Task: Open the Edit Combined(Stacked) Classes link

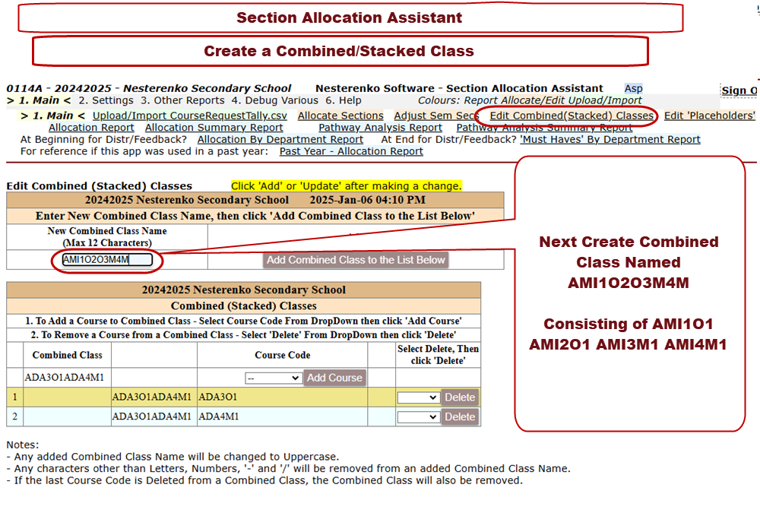Action: pos(572,116)
